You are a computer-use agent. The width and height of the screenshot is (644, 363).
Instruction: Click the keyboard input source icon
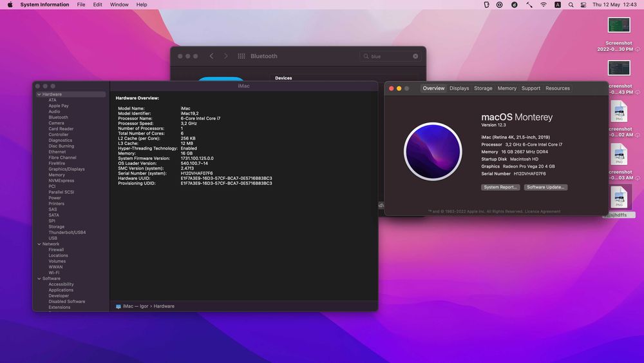558,5
